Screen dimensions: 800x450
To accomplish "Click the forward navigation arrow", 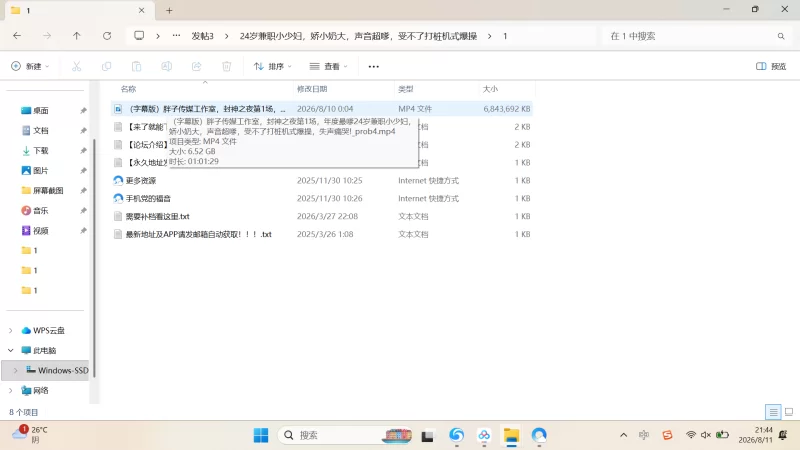I will coord(47,36).
